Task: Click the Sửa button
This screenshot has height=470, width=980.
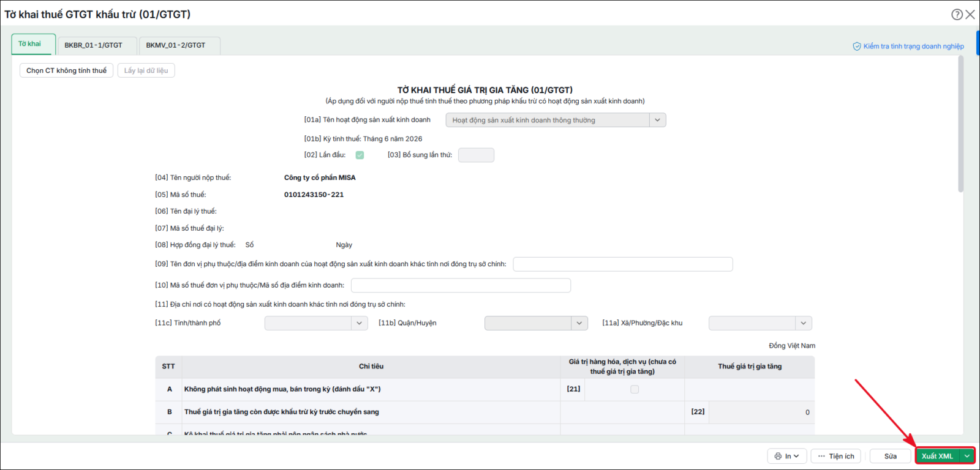Action: coord(891,456)
